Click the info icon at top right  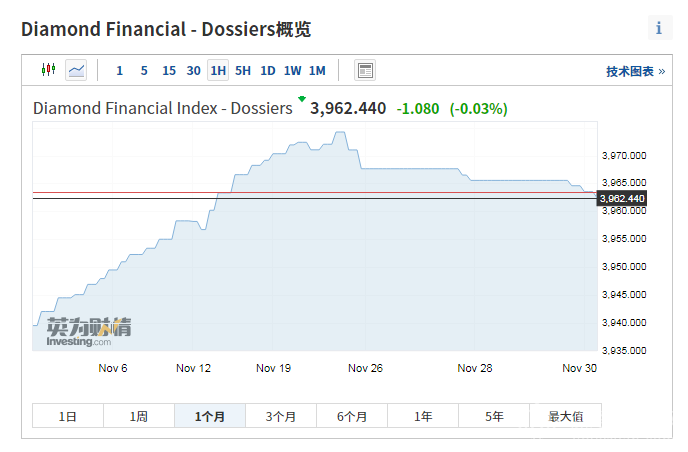pyautogui.click(x=659, y=28)
